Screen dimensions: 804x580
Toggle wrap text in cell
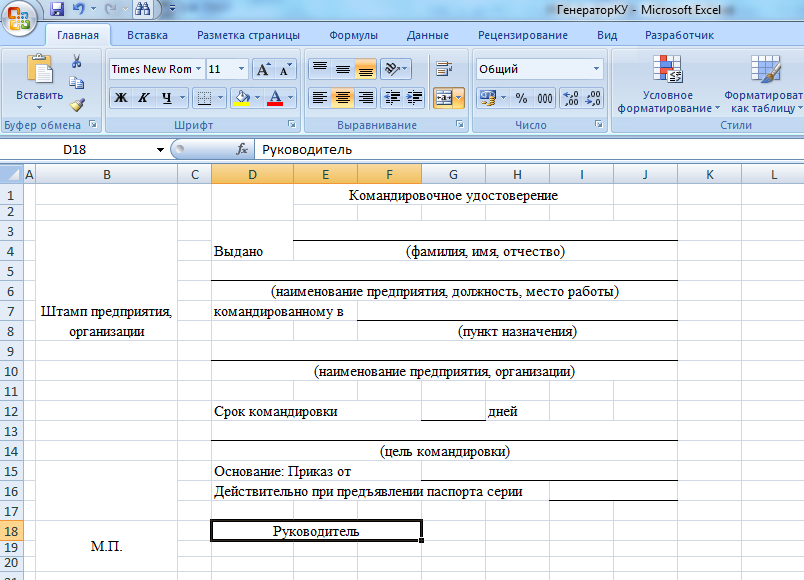[x=444, y=69]
